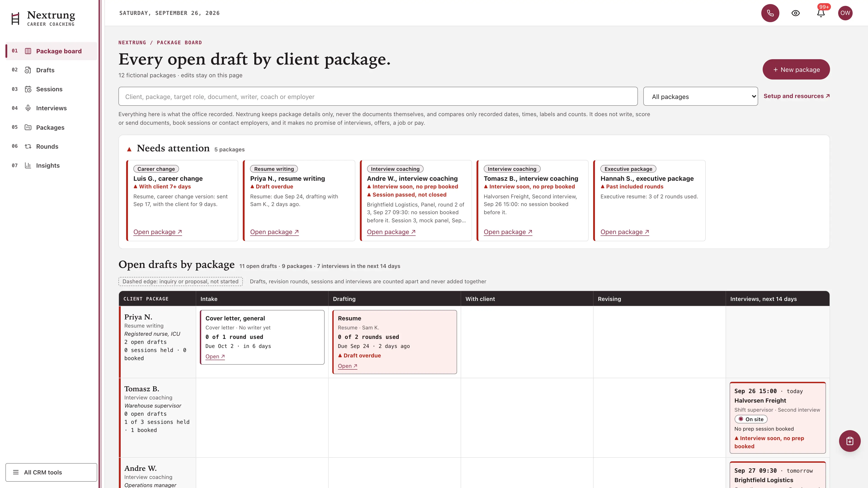The height and width of the screenshot is (488, 868).
Task: Click the Halvorsen Freight interview card title
Action: [x=760, y=400]
